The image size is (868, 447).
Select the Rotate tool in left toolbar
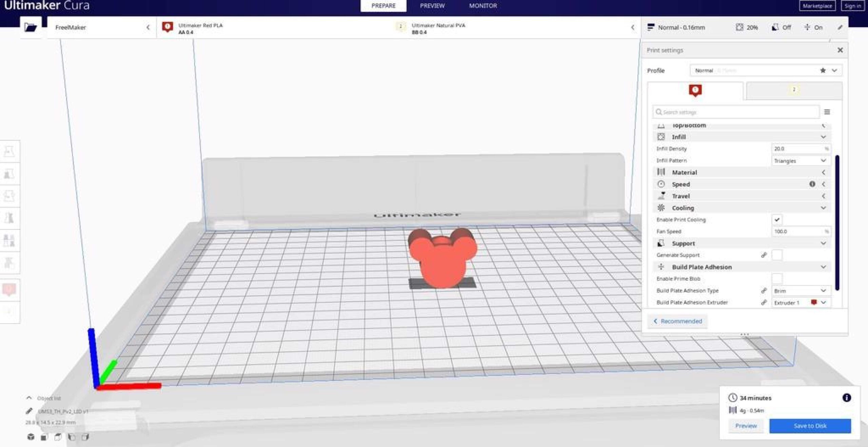click(9, 196)
